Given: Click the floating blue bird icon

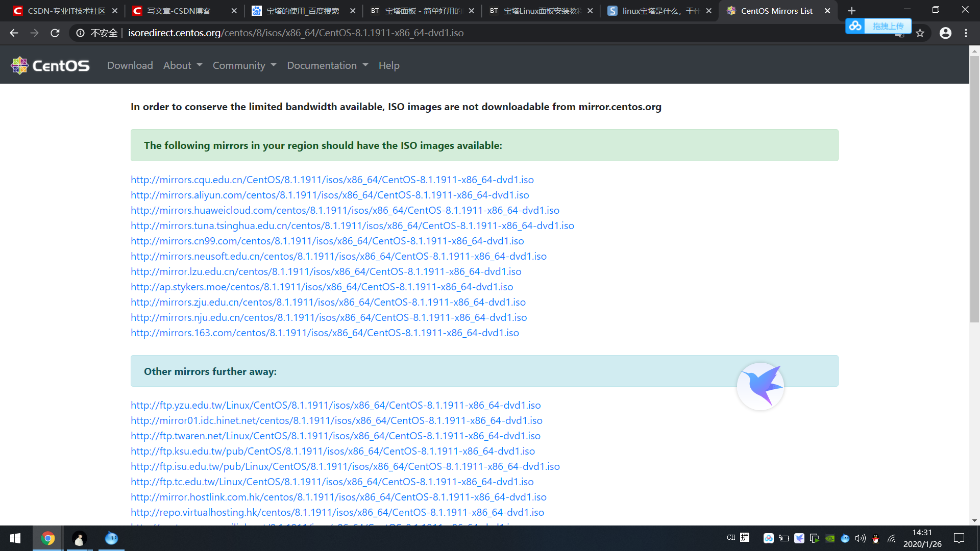Looking at the screenshot, I should pyautogui.click(x=760, y=386).
